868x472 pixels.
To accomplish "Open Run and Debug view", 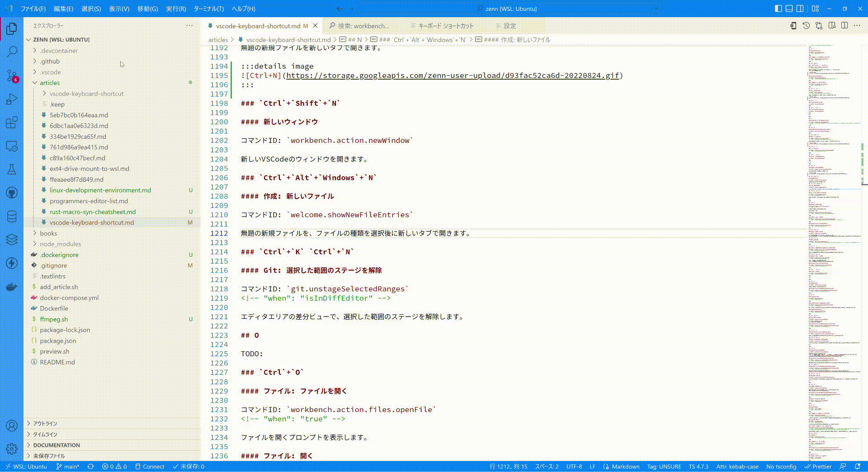I will [x=12, y=99].
